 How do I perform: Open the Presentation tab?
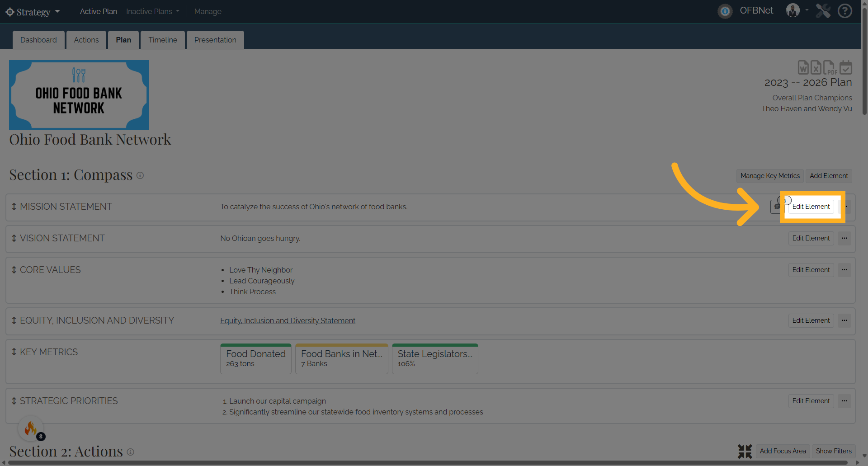tap(215, 40)
